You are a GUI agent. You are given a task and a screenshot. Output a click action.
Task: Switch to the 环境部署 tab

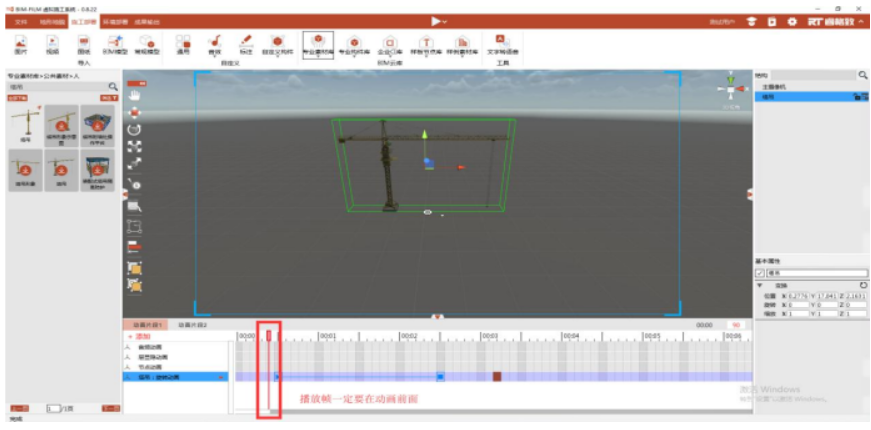point(114,22)
